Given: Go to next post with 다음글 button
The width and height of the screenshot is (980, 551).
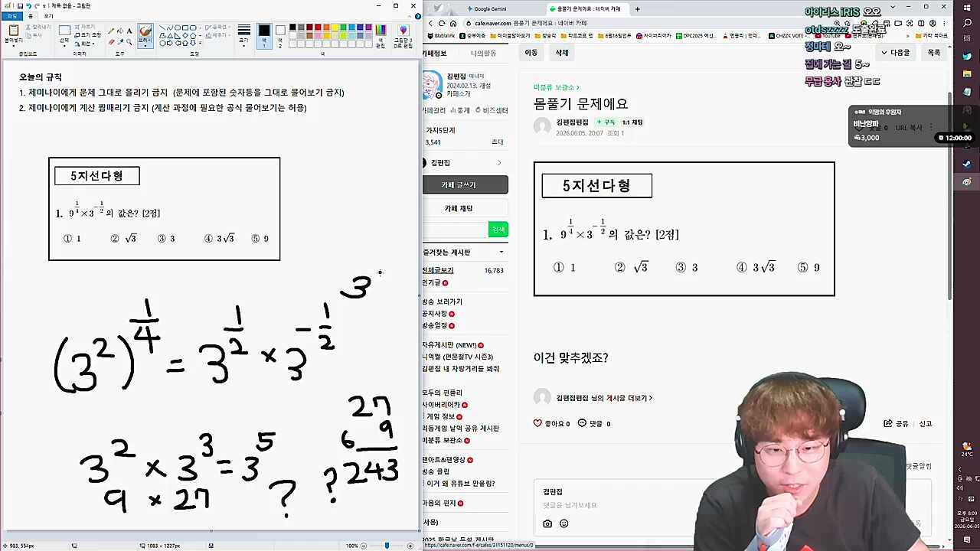Looking at the screenshot, I should pyautogui.click(x=896, y=53).
